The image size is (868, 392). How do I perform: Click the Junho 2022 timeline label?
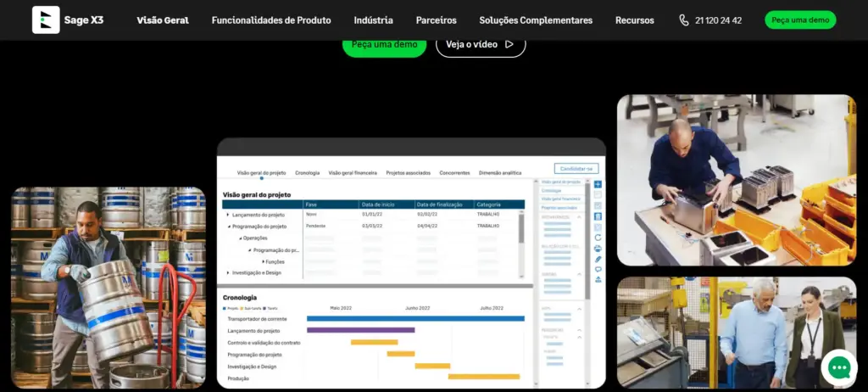tap(418, 308)
